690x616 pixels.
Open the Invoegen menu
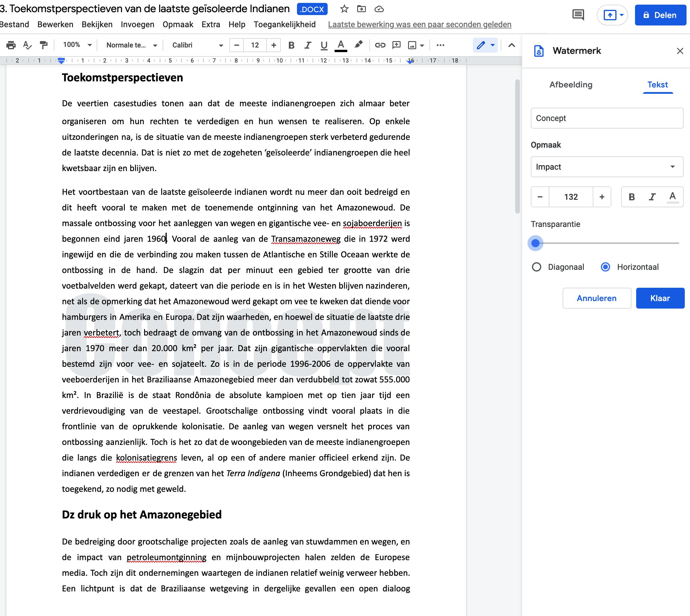[x=137, y=24]
